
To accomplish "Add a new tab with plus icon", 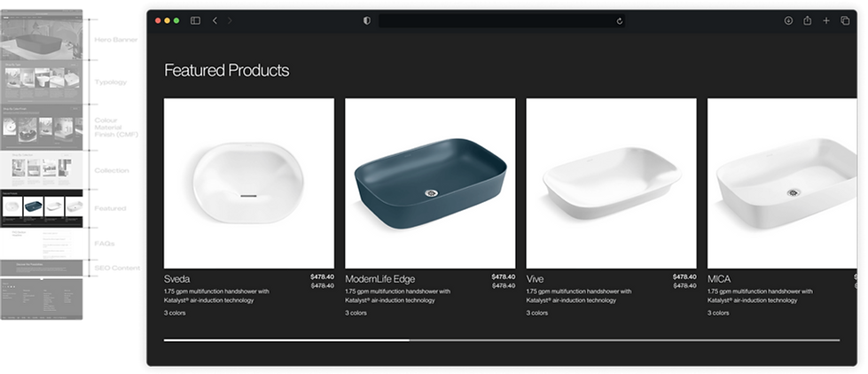I will click(826, 20).
